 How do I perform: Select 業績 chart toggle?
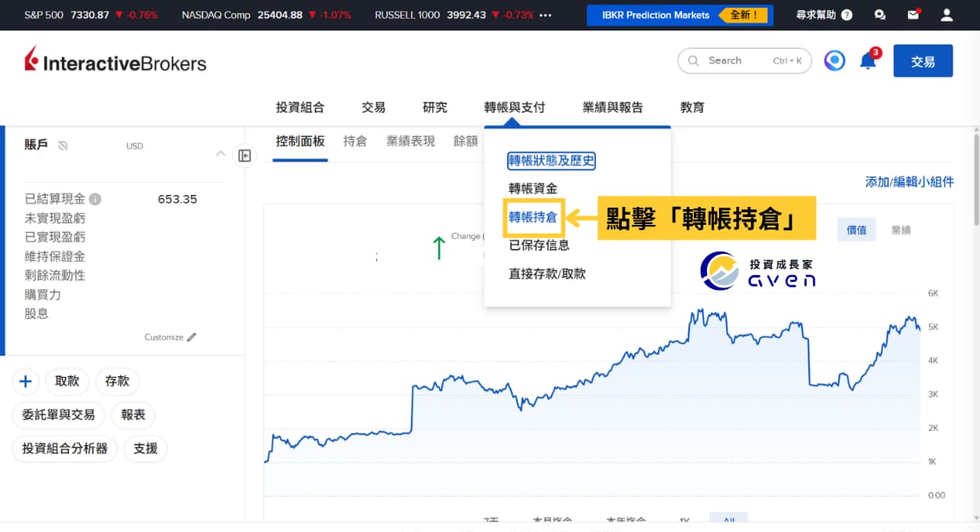point(901,230)
